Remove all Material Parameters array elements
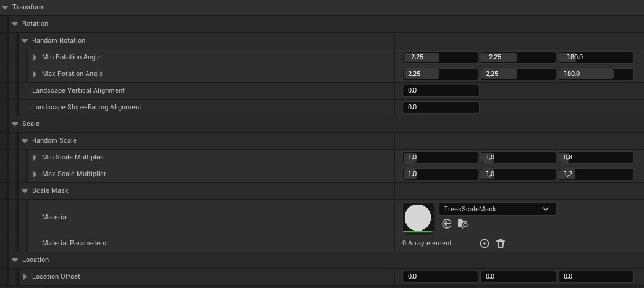 [501, 244]
